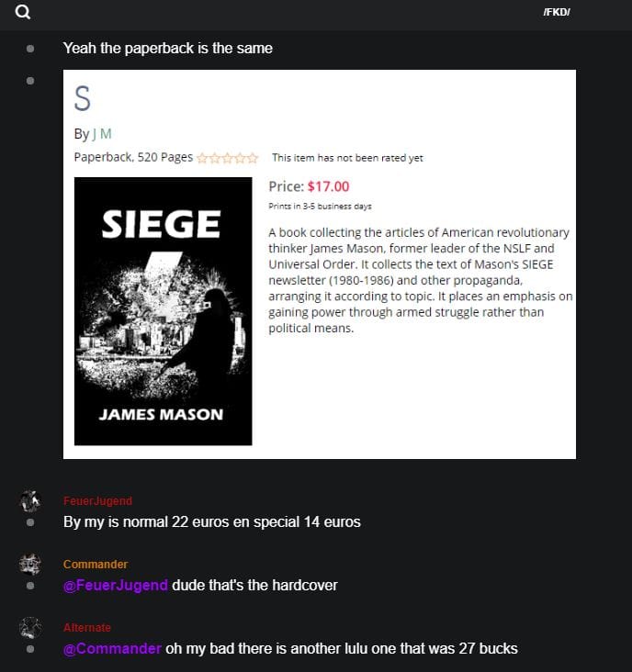Click the @FeuerJugend mention
Viewport: 632px width, 672px height.
coord(116,585)
